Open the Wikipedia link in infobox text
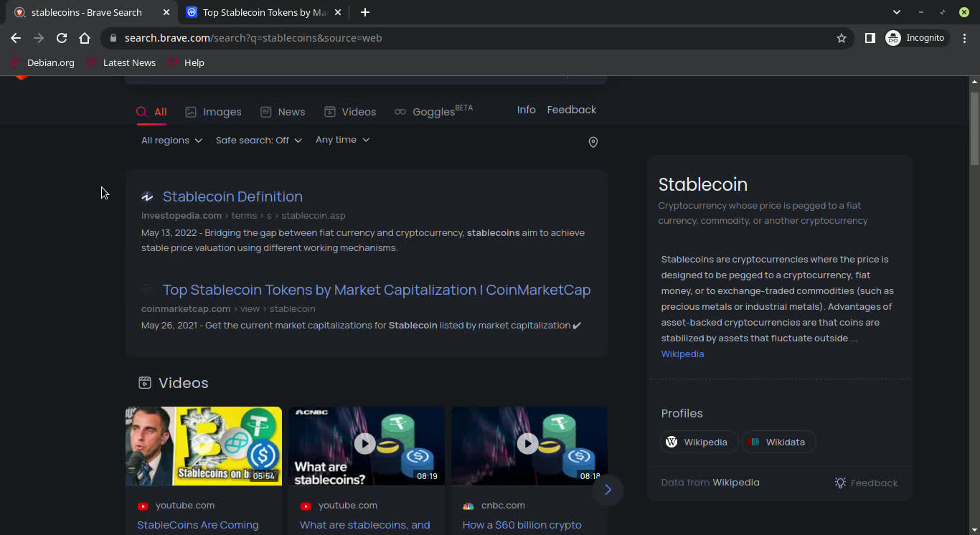 click(682, 354)
